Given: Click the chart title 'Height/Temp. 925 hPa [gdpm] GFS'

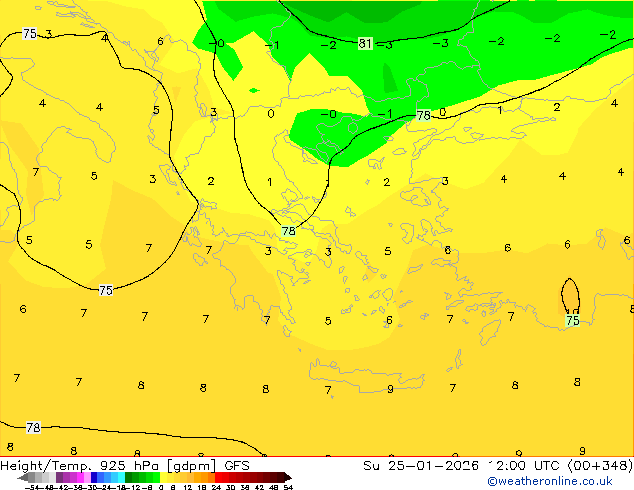Looking at the screenshot, I should 125,465.
